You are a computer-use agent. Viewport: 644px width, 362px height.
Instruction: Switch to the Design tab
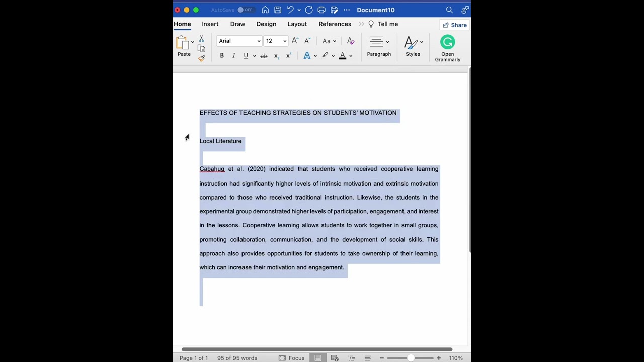[266, 24]
